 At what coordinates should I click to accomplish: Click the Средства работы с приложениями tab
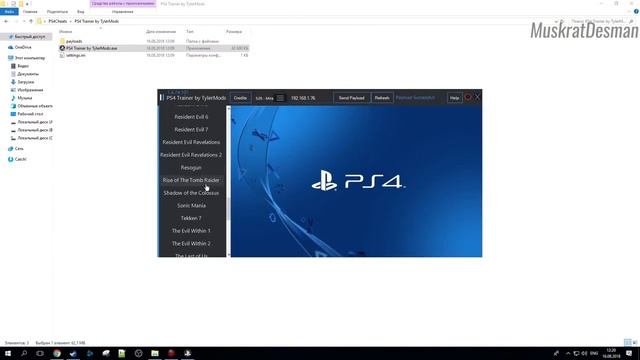(x=123, y=4)
